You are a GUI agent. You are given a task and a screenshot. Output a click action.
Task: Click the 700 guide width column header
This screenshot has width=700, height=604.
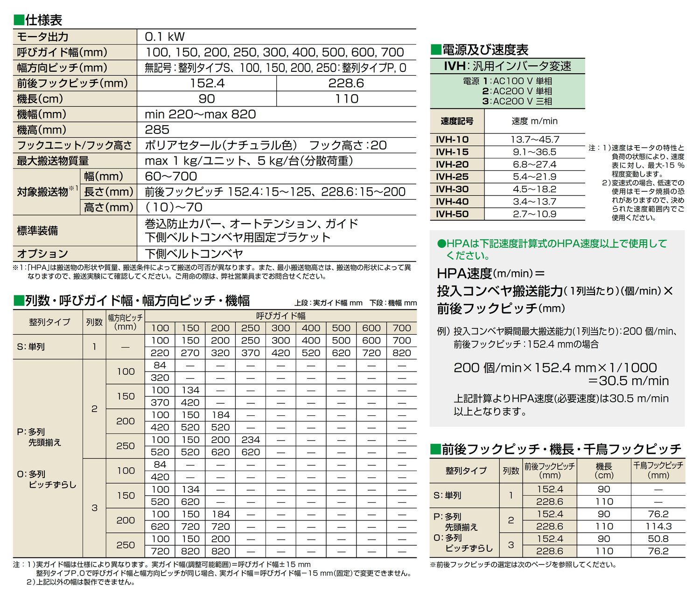[402, 328]
